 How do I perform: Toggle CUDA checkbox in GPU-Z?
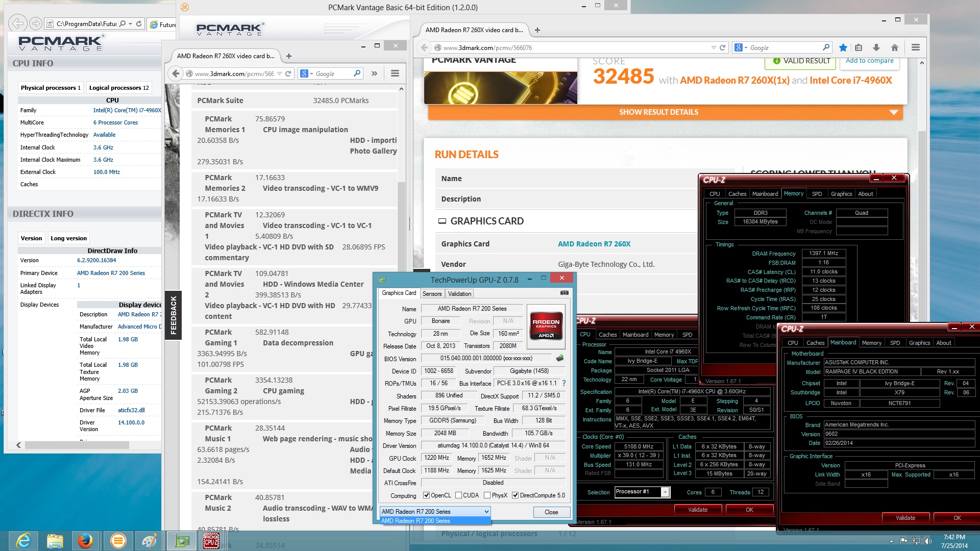tap(458, 495)
